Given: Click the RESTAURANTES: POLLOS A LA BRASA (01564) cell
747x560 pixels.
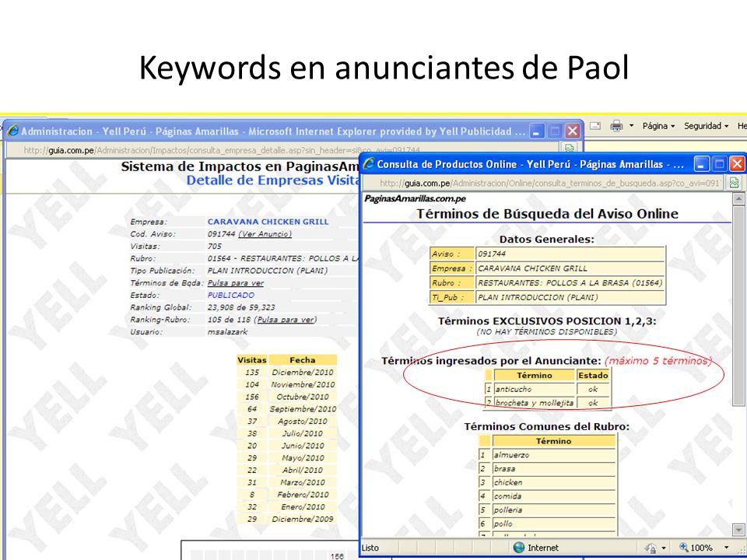Looking at the screenshot, I should click(570, 283).
